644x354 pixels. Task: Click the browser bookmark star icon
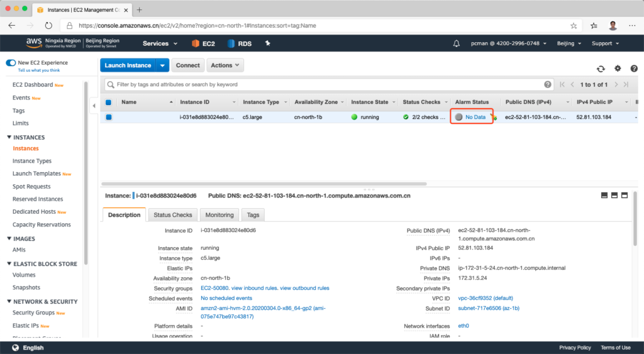pyautogui.click(x=574, y=26)
